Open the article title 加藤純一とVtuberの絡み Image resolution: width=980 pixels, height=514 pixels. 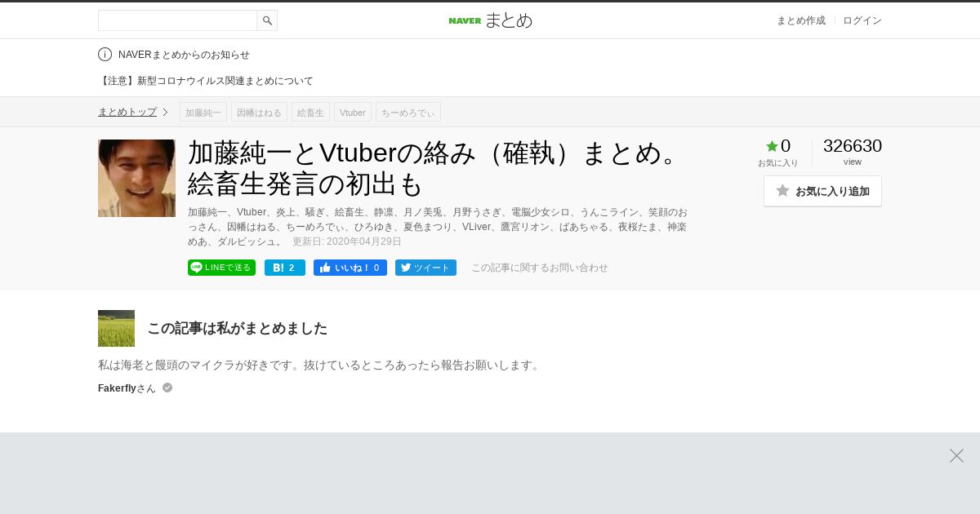(x=437, y=169)
